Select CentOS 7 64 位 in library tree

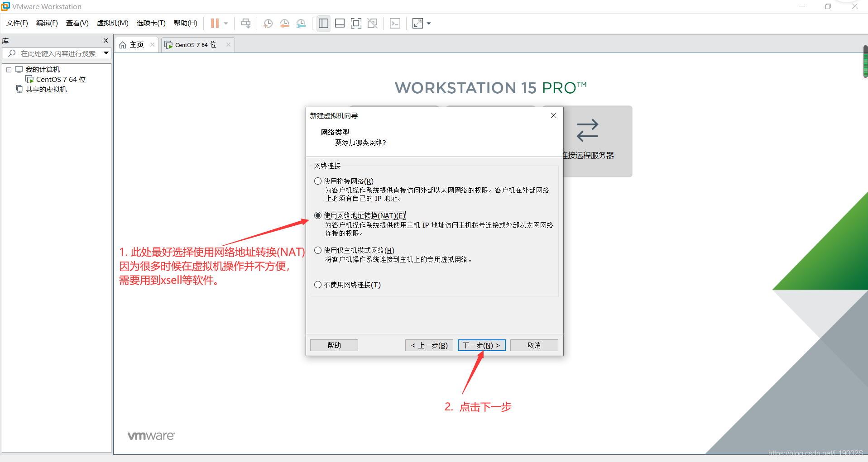point(61,80)
